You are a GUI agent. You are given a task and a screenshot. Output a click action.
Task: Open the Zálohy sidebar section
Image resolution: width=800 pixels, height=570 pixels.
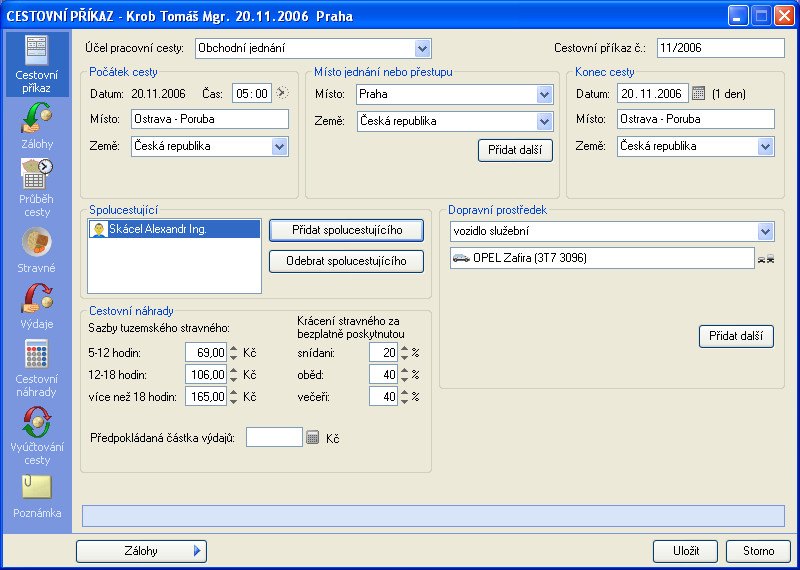click(x=37, y=126)
